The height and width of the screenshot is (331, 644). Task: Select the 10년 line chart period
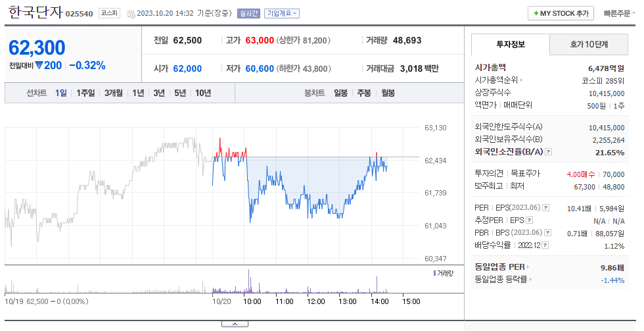[203, 93]
